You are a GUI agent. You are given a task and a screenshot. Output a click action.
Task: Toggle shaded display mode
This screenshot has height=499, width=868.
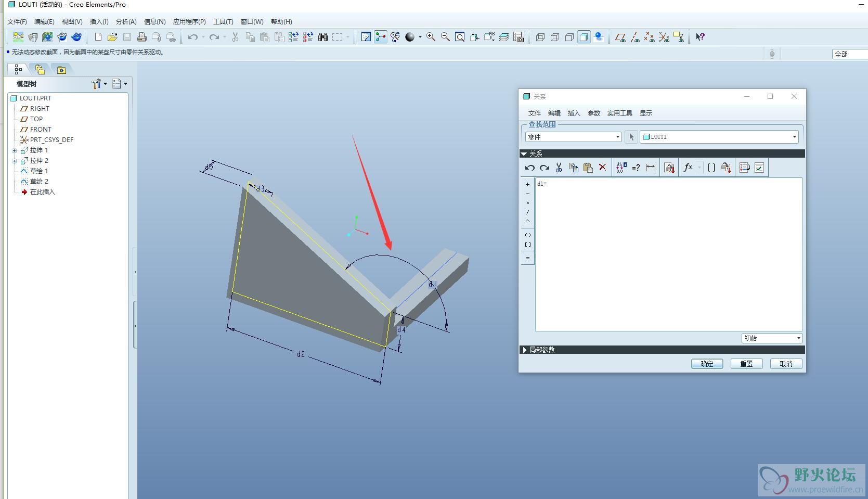(584, 37)
